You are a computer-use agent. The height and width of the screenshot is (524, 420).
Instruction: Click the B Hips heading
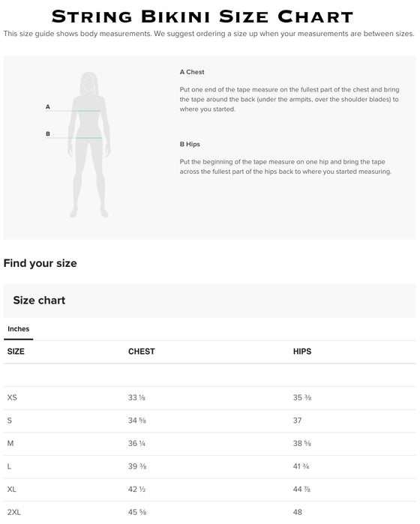[x=190, y=144]
